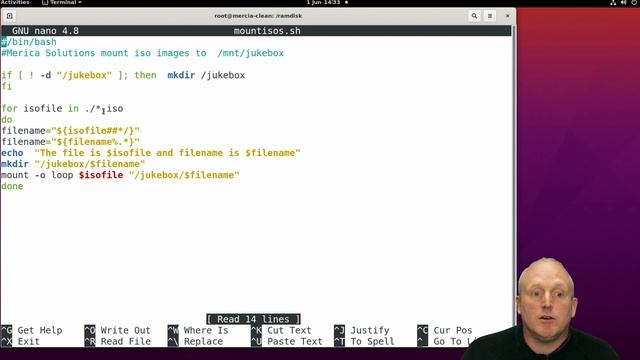
Task: Click the filename="${filename%.*}" line
Action: tap(70, 142)
